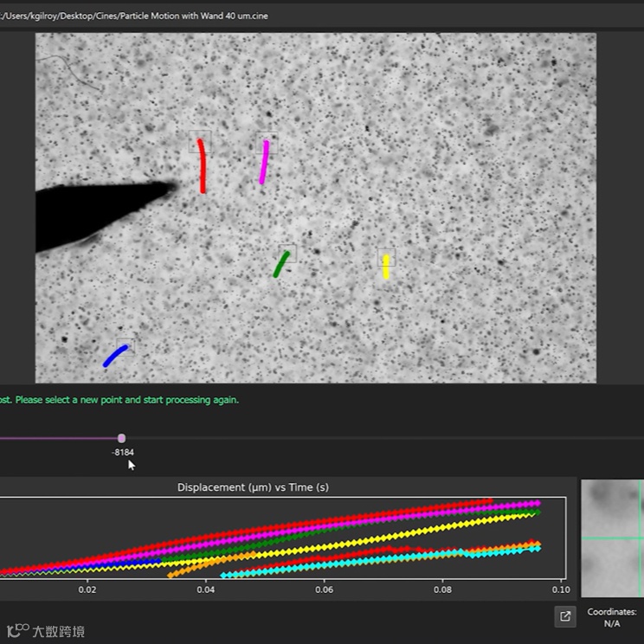The image size is (644, 644).
Task: Select the blue particle track
Action: coord(115,355)
